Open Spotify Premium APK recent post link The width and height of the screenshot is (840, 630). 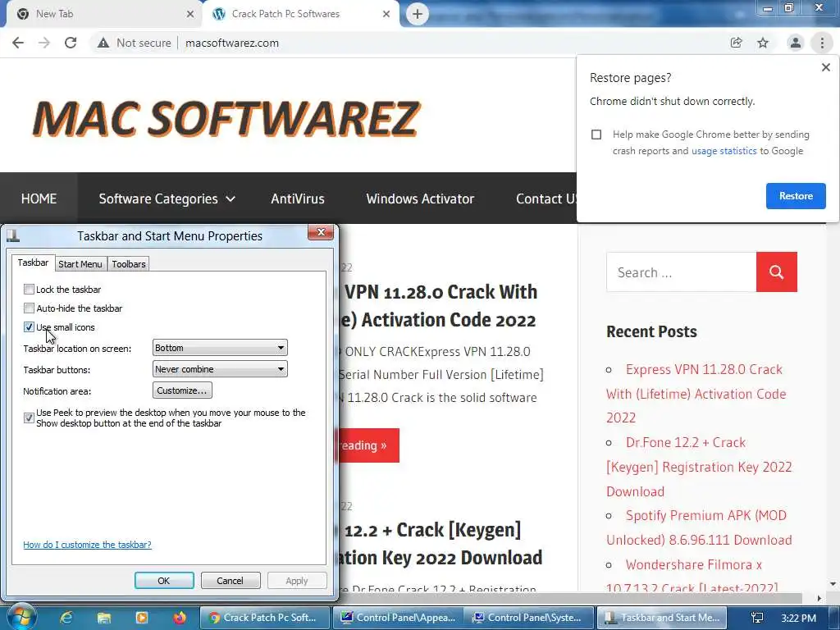coord(699,527)
